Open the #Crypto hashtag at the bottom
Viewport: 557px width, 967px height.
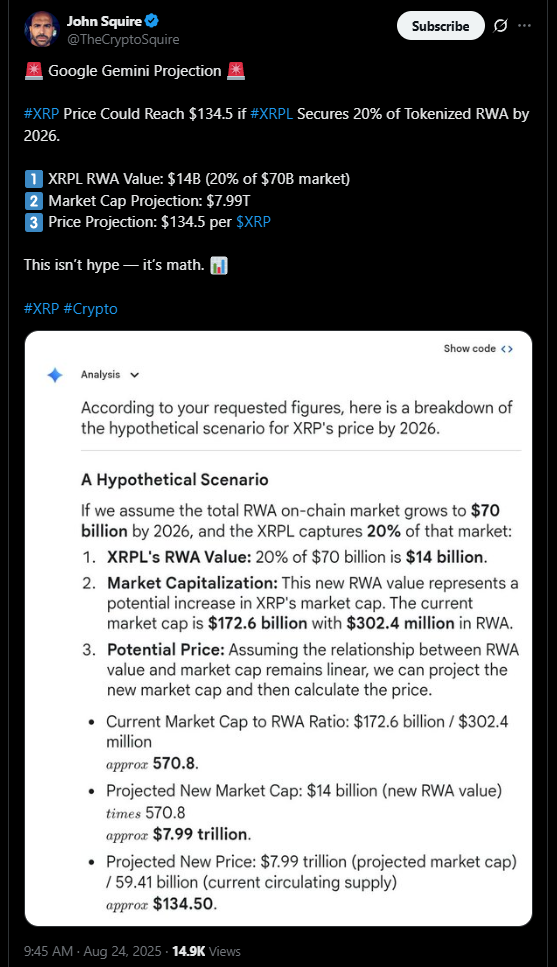(x=90, y=309)
